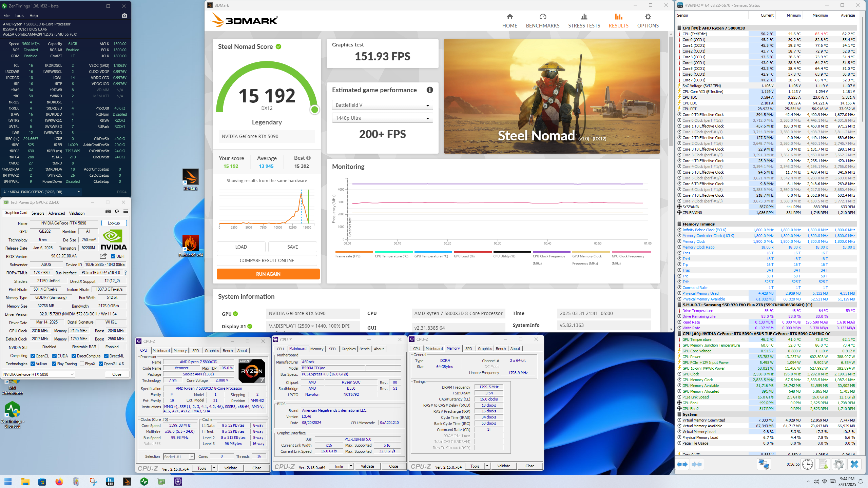Image resolution: width=868 pixels, height=488 pixels.
Task: Click HWiNFO network monitors icon
Action: (764, 464)
